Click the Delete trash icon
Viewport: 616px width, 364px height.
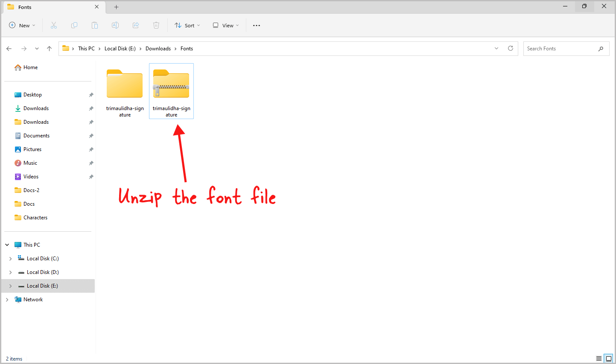(156, 25)
